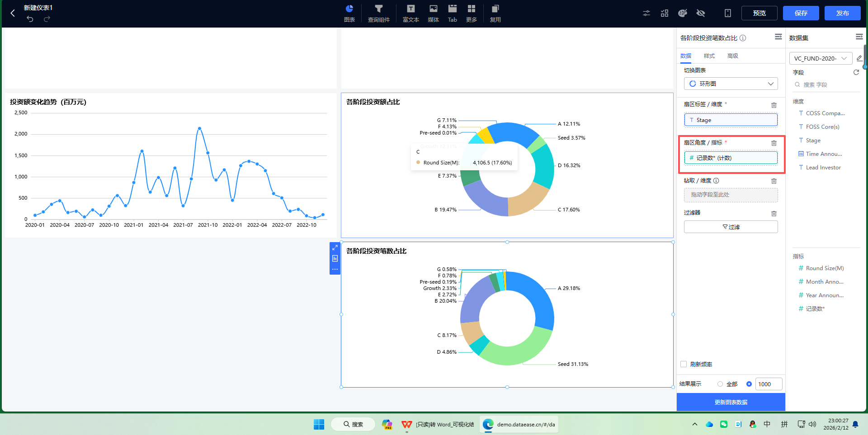Screen dimensions: 868x435
Task: Click the redo arrow icon
Action: pos(47,19)
